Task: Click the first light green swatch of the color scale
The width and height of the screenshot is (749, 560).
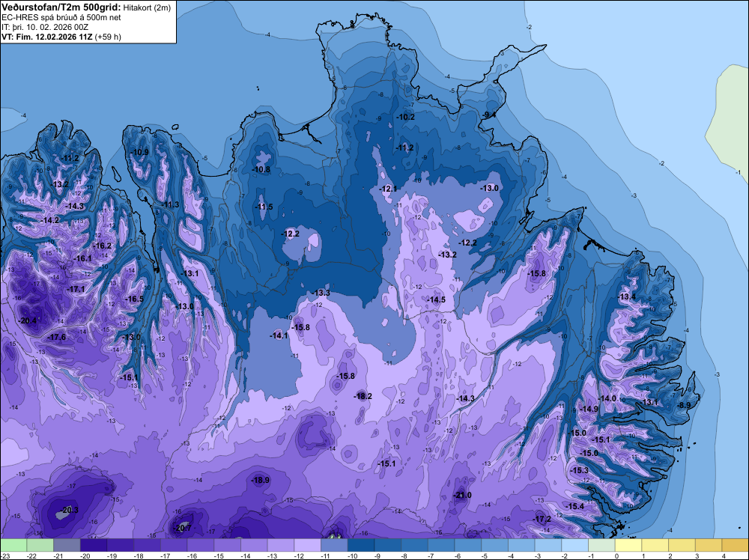Action: (x=13, y=545)
